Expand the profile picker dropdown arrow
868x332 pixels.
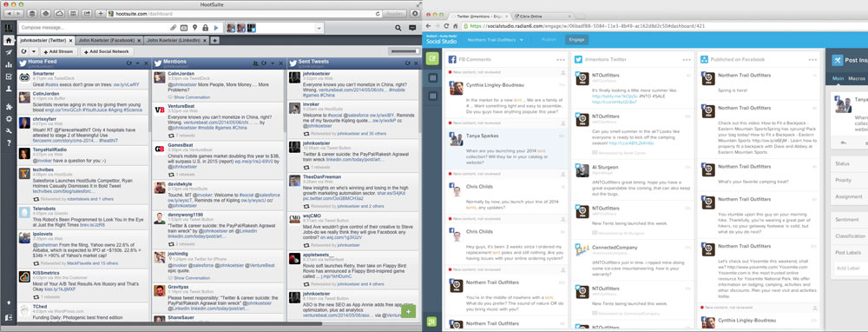click(x=319, y=28)
